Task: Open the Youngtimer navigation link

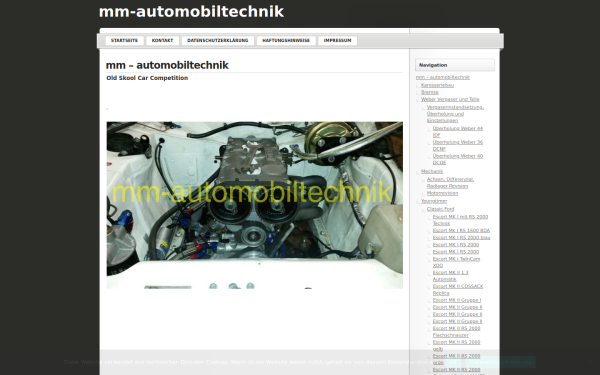Action: pos(434,201)
